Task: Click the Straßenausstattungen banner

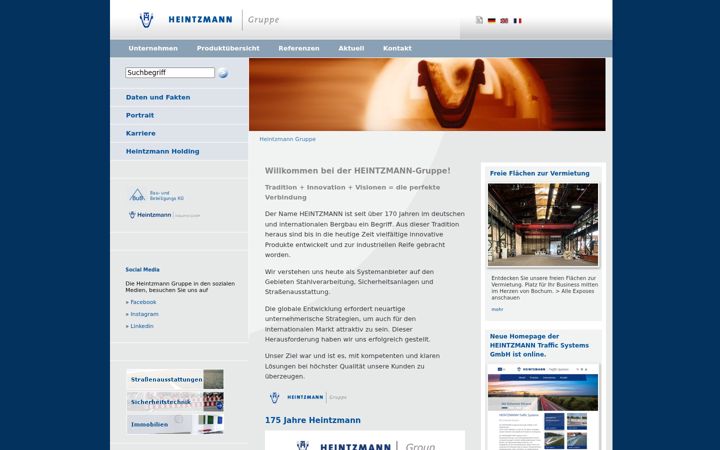Action: (x=175, y=379)
